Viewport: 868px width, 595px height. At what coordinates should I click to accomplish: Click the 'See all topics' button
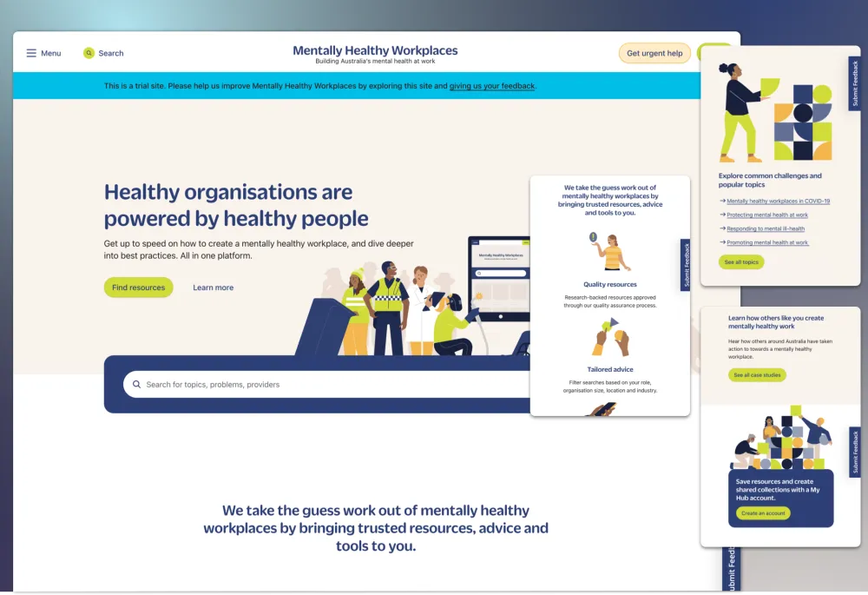click(741, 261)
